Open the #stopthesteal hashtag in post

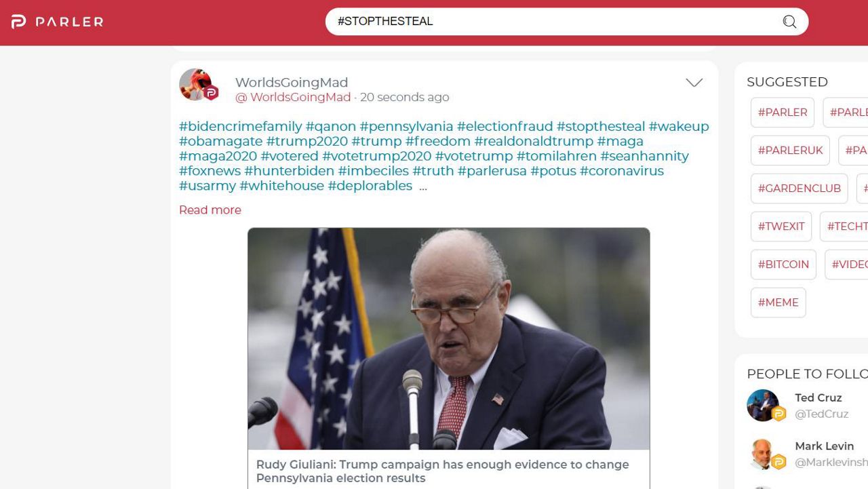tap(601, 126)
